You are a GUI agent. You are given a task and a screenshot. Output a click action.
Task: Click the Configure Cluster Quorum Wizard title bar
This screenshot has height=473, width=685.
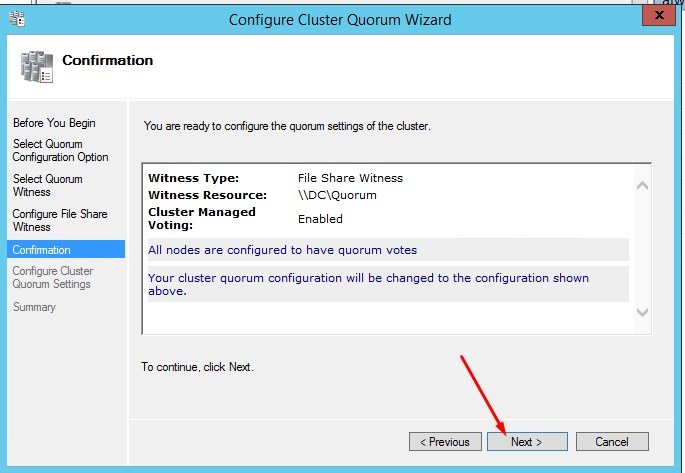coord(340,18)
